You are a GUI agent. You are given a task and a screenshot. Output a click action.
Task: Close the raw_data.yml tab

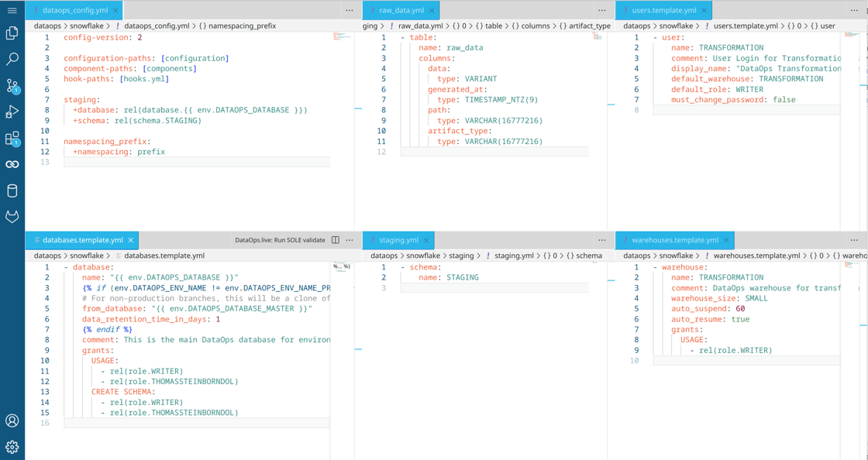[432, 11]
